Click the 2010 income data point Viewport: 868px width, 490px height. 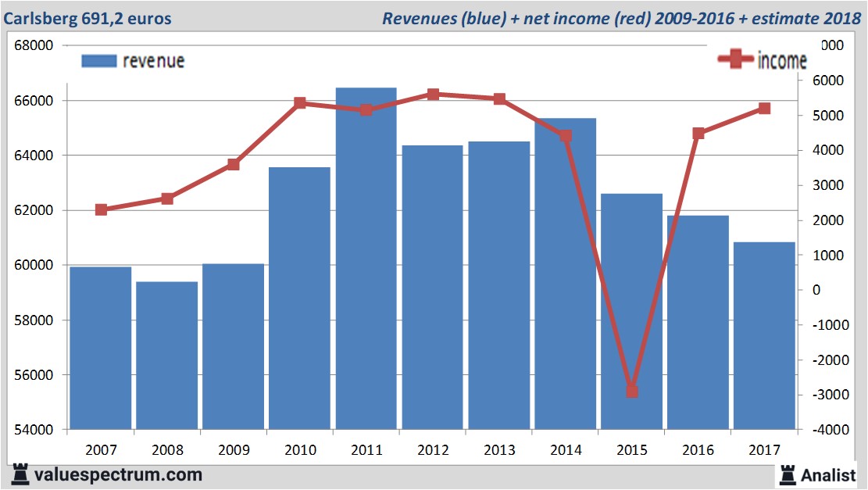click(299, 103)
